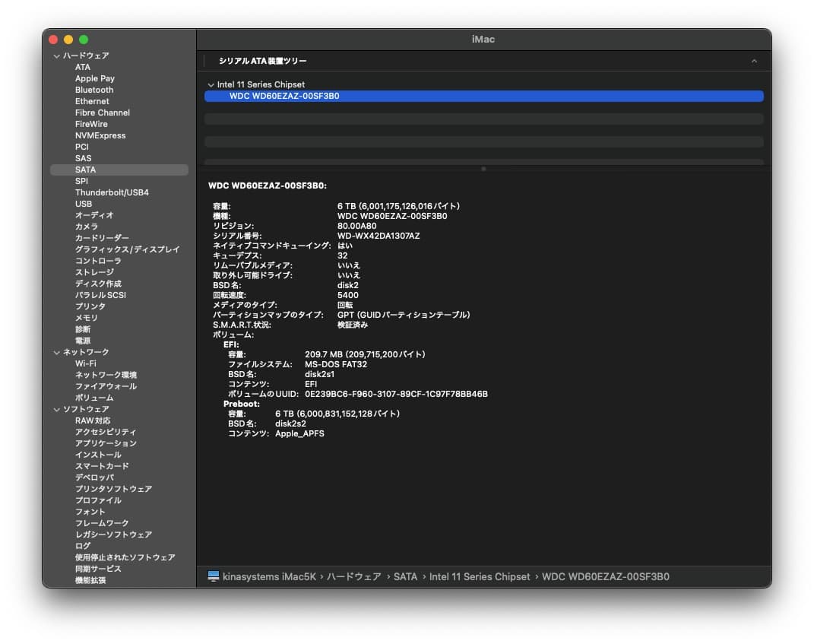Open the NVMExpress hardware category

pos(99,135)
